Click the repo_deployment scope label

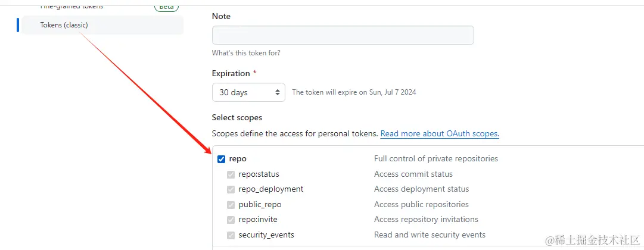tap(270, 189)
